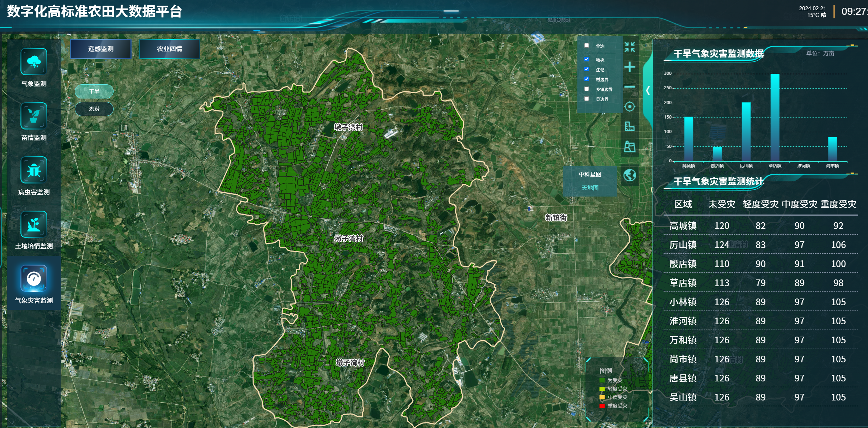868x428 pixels.
Task: Click the locate crosshair map tool
Action: click(630, 107)
